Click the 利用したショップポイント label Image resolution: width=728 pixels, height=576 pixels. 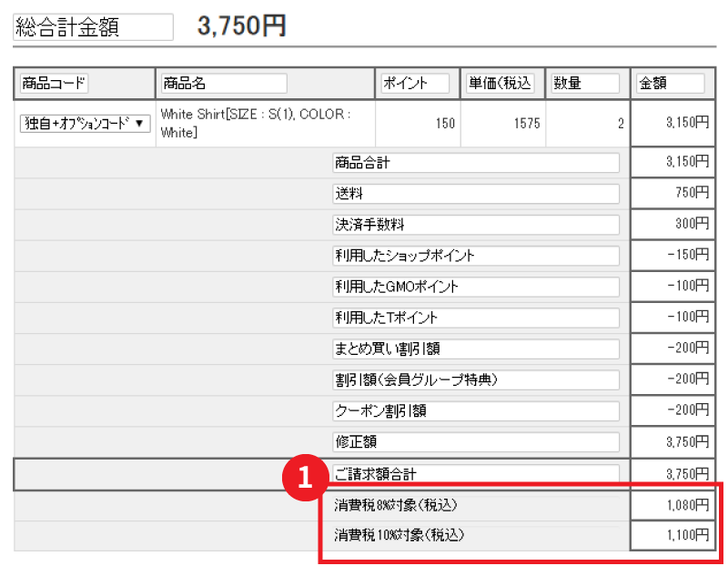pos(475,256)
